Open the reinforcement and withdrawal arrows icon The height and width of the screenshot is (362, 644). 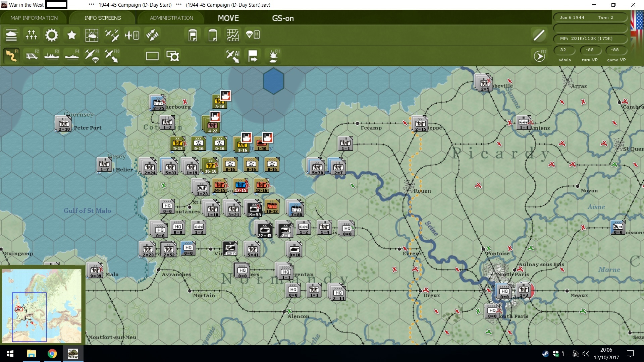152,35
